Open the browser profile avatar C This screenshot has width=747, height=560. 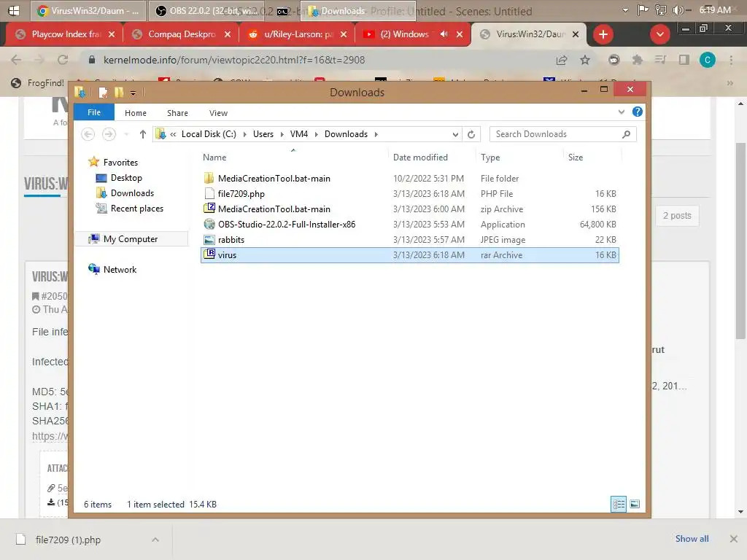pyautogui.click(x=708, y=60)
